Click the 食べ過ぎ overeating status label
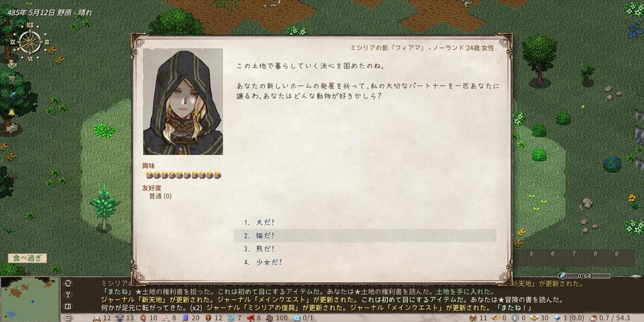This screenshot has height=322, width=644. pos(27,258)
